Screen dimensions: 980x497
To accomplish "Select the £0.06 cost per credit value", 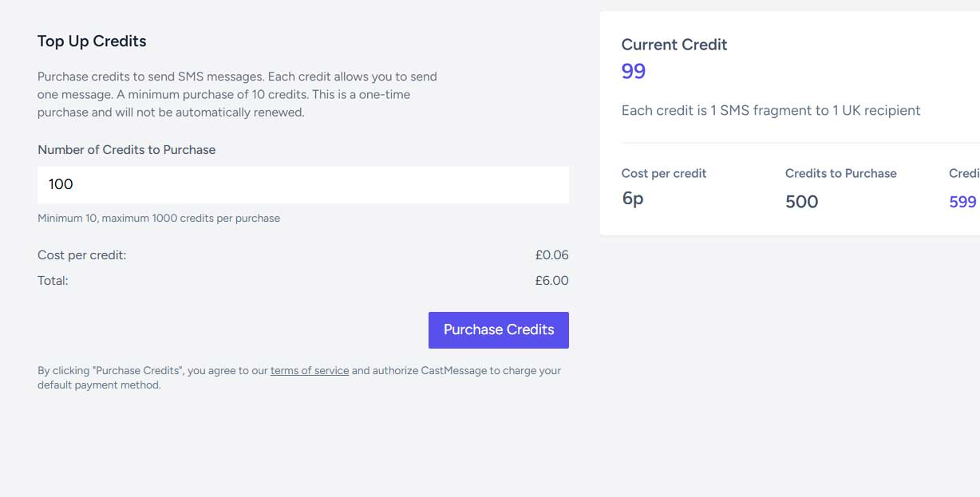I will 552,255.
